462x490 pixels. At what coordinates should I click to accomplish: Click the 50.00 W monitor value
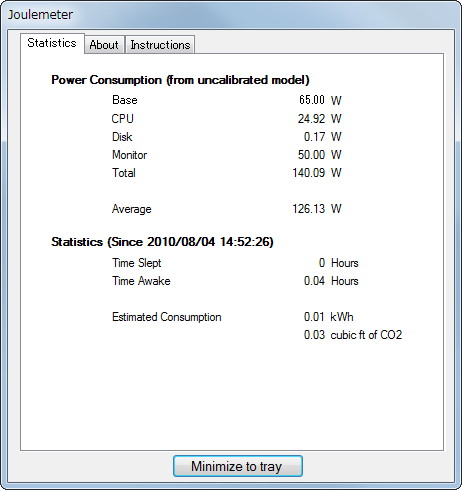(320, 155)
